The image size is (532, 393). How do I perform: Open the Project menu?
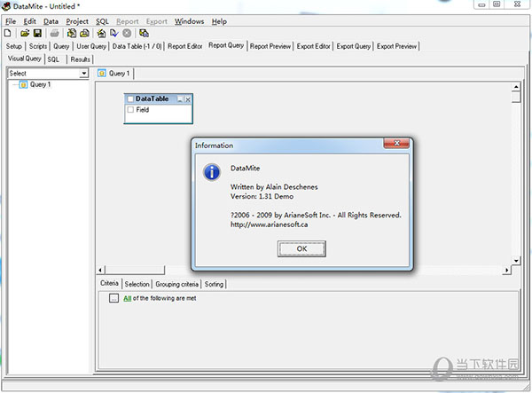click(x=77, y=21)
